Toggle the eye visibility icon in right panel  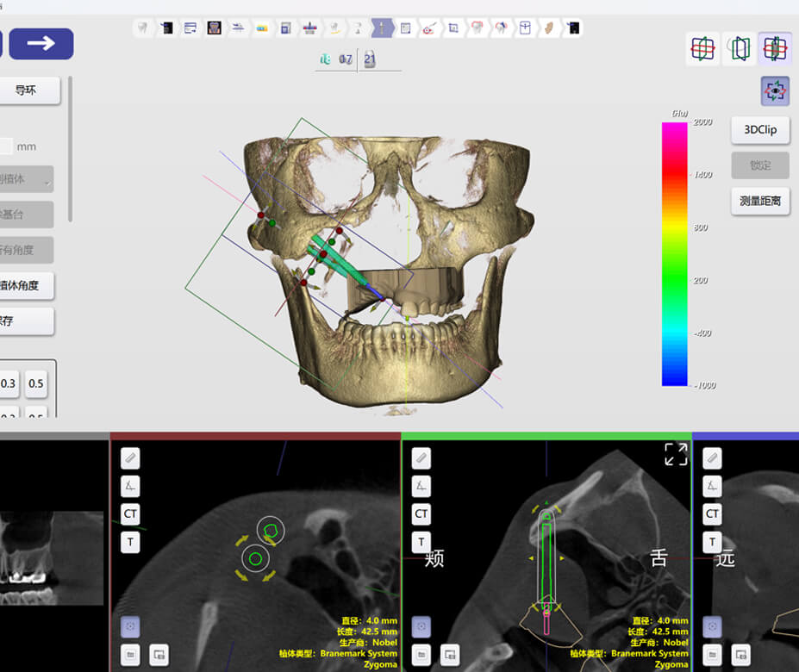pyautogui.click(x=776, y=91)
